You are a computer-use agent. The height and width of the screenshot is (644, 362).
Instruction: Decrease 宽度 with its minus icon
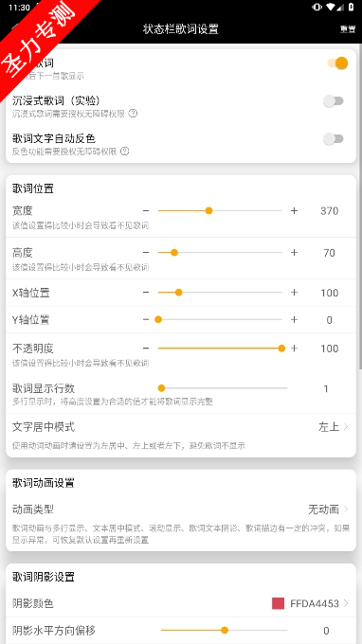pos(146,210)
